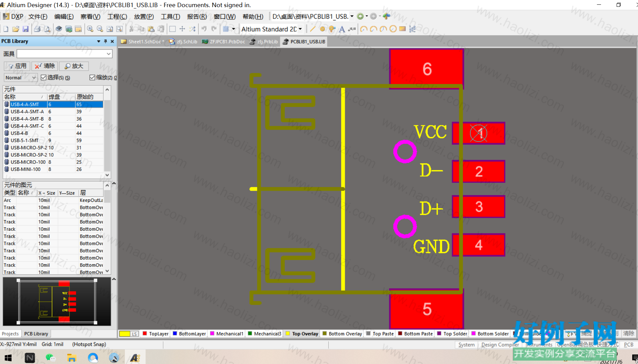Select the Place Full Circle tool
This screenshot has height=364, width=638.
click(393, 29)
